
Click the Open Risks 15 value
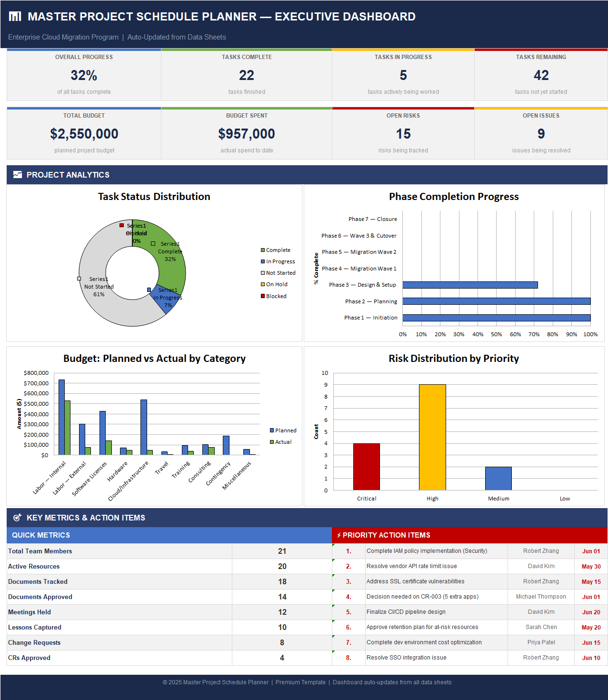coord(403,134)
